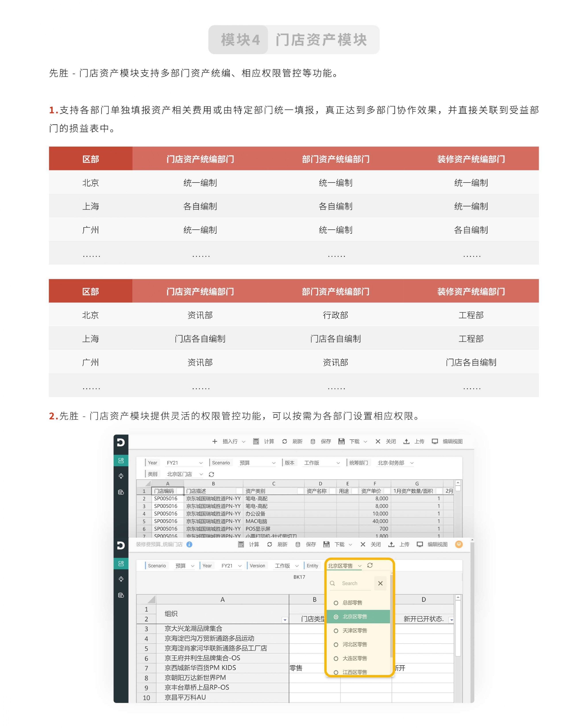Click the 行政部 table cell
588x728 pixels.
(x=335, y=315)
